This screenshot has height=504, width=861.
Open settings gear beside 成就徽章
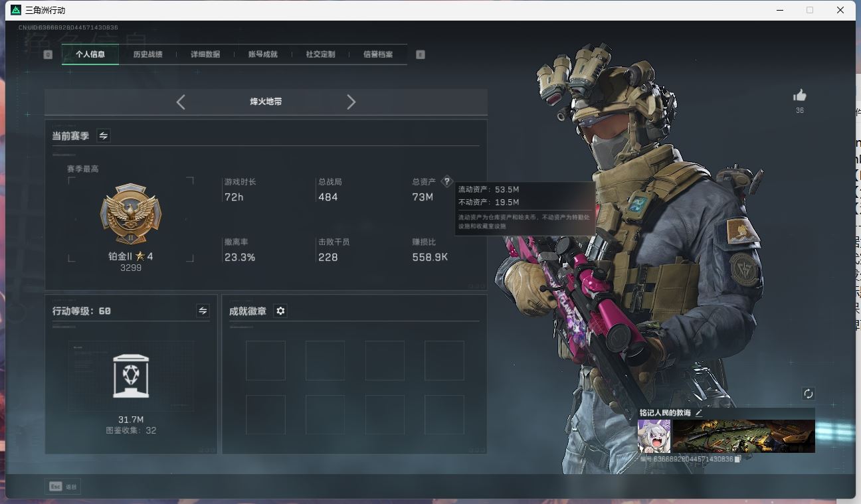(280, 311)
